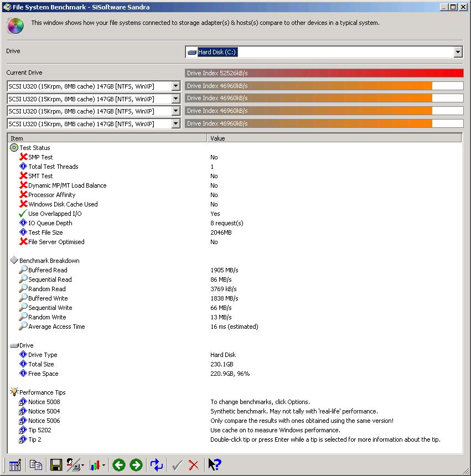The height and width of the screenshot is (476, 471).
Task: Click the red Drive Index 52526kB/s bar
Action: click(324, 73)
